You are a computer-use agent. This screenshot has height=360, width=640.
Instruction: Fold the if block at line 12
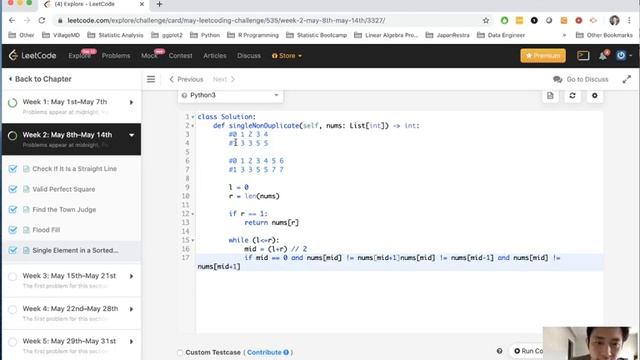(x=193, y=214)
